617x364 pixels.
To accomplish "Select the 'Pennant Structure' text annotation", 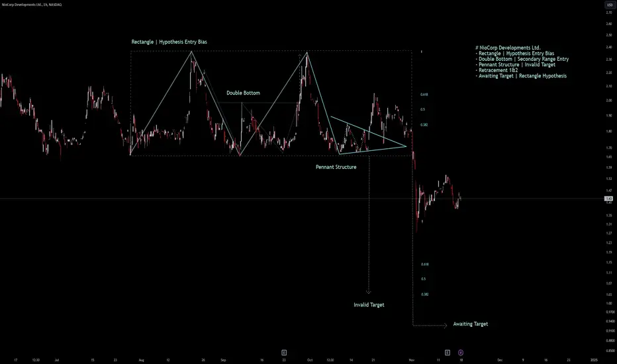I will pos(336,167).
